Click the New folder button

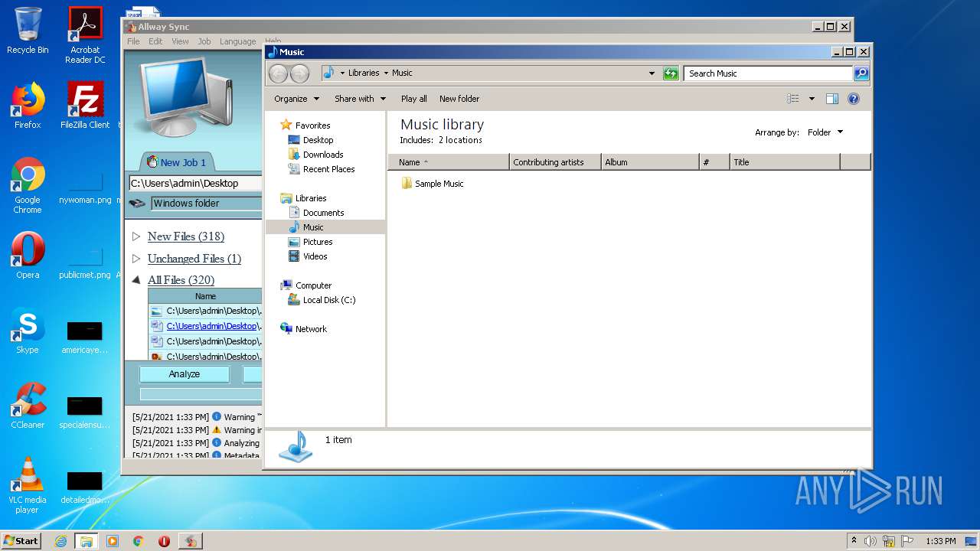[459, 99]
